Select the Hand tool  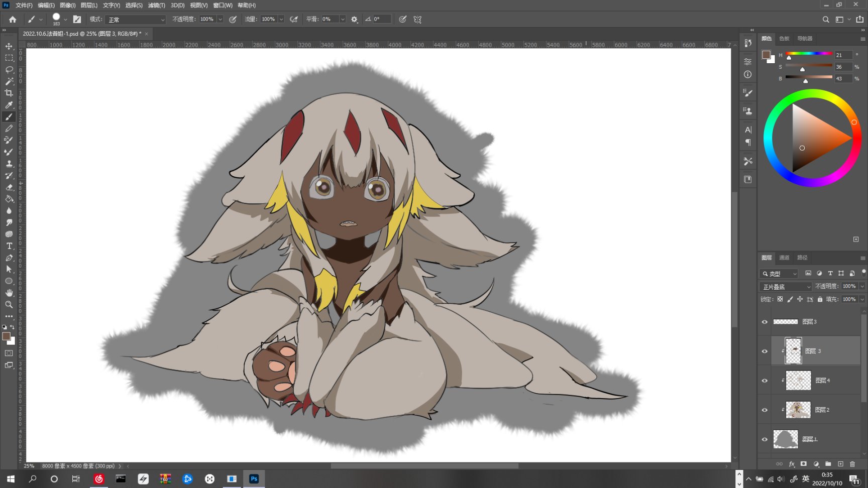(x=9, y=293)
